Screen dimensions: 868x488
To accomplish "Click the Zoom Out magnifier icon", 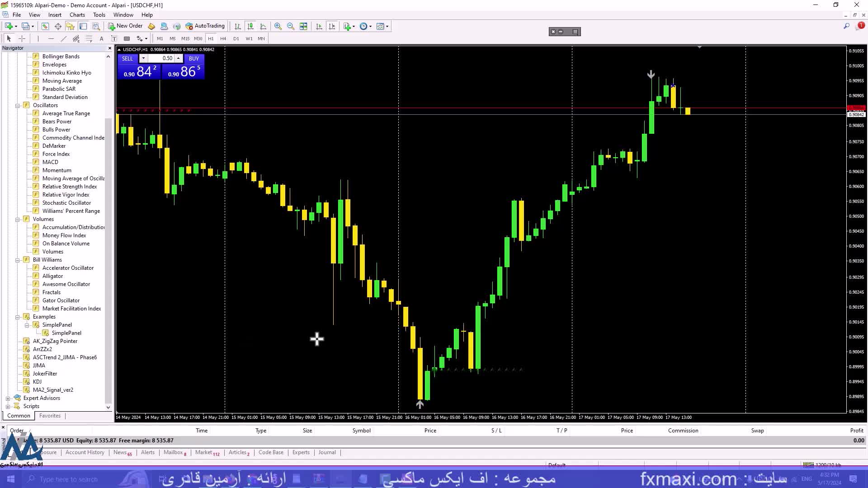I will pyautogui.click(x=291, y=26).
